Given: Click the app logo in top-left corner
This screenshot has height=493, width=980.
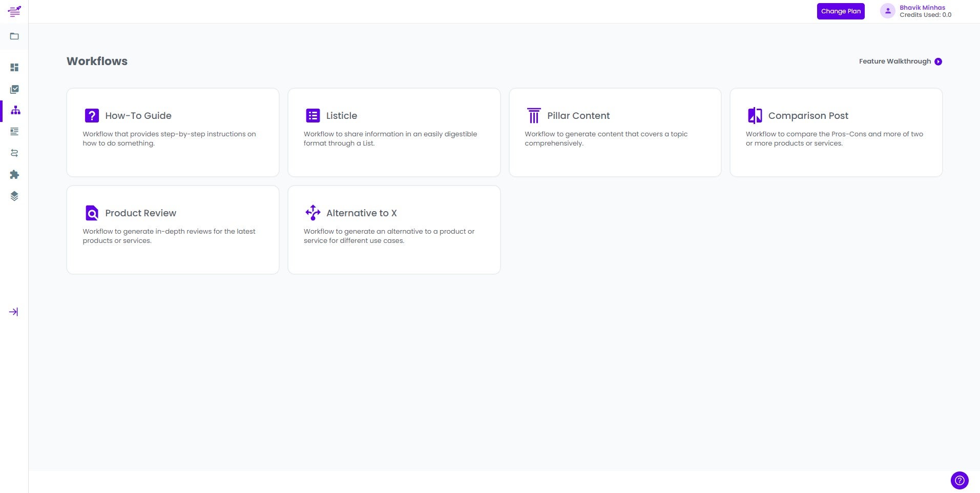Looking at the screenshot, I should tap(14, 11).
